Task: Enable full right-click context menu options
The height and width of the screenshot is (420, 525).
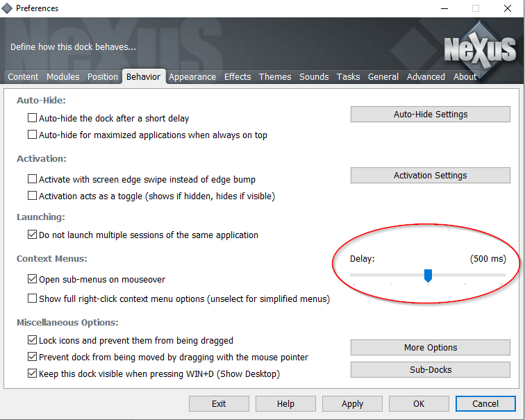Action: pyautogui.click(x=32, y=299)
